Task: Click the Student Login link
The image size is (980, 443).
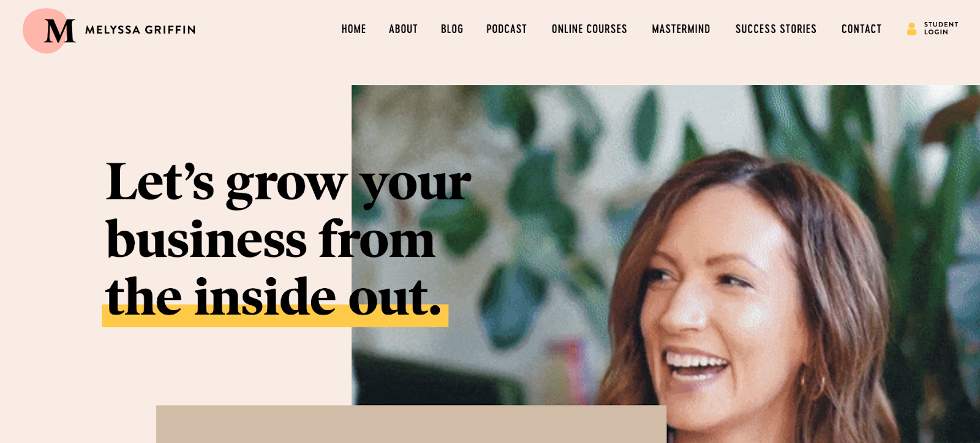Action: click(941, 28)
